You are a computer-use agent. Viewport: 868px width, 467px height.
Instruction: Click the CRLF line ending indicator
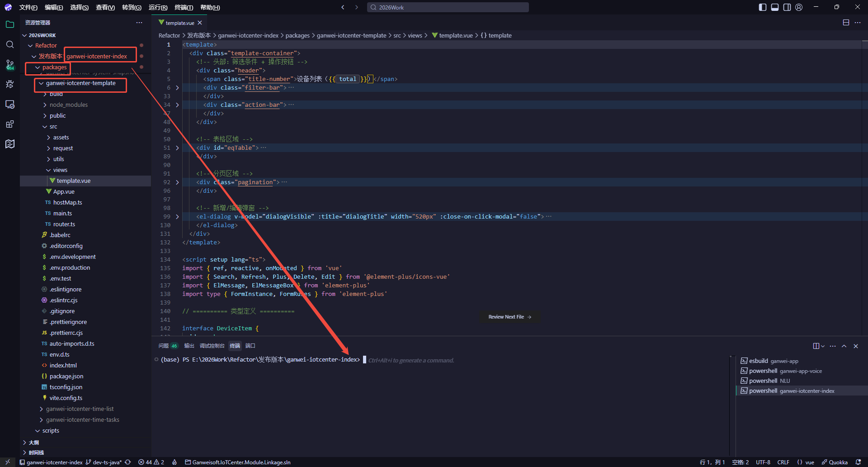(783, 462)
